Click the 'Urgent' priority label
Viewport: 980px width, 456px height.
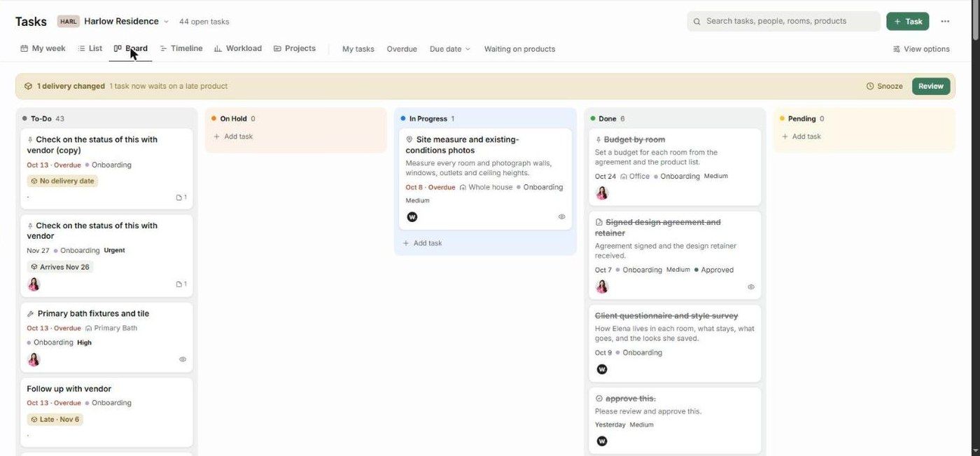[x=114, y=250]
